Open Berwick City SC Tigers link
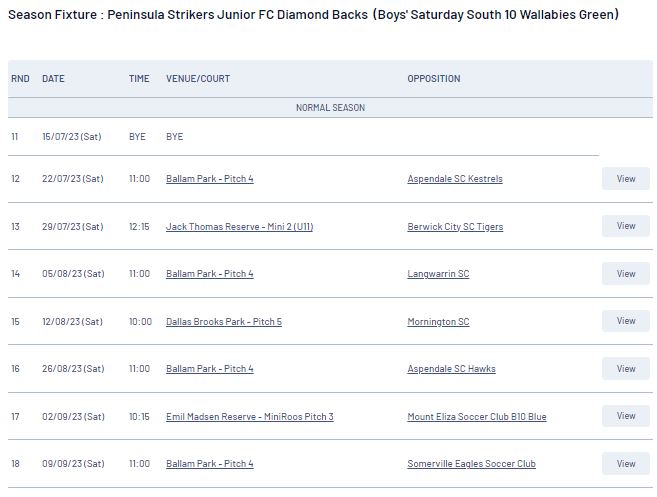This screenshot has width=657, height=497. click(x=455, y=227)
